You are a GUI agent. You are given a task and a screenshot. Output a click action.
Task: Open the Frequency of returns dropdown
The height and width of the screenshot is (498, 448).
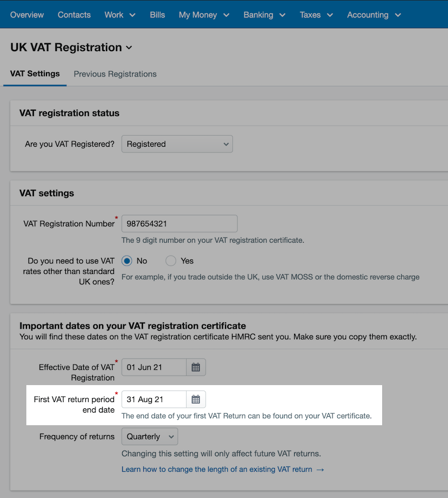(149, 436)
